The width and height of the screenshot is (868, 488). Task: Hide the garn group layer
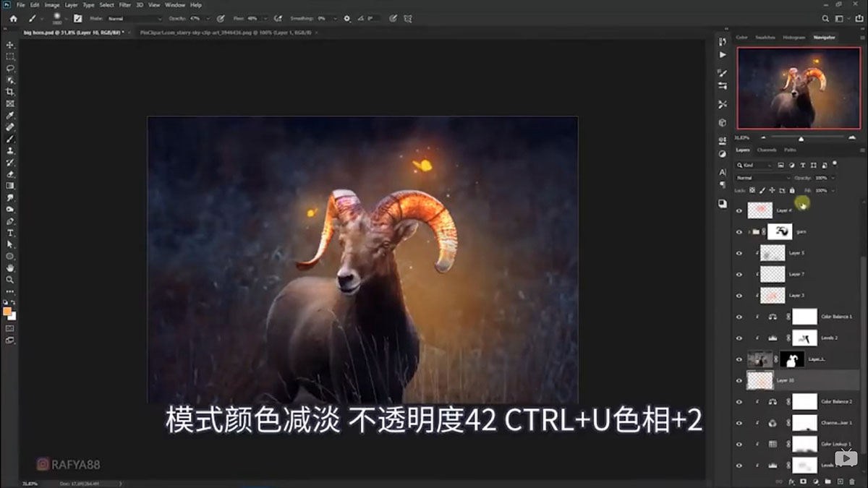739,232
